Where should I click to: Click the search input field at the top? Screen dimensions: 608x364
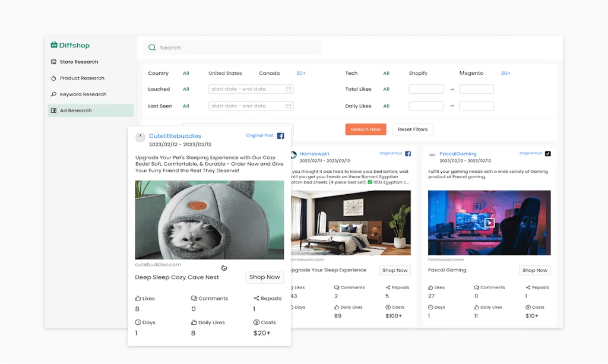[232, 48]
